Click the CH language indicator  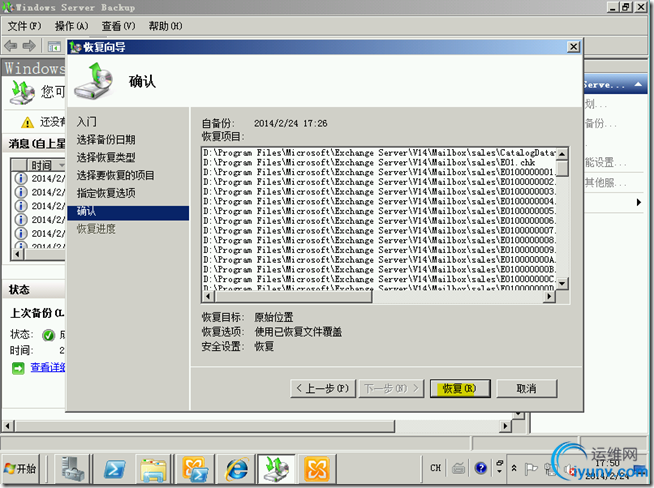coord(435,468)
